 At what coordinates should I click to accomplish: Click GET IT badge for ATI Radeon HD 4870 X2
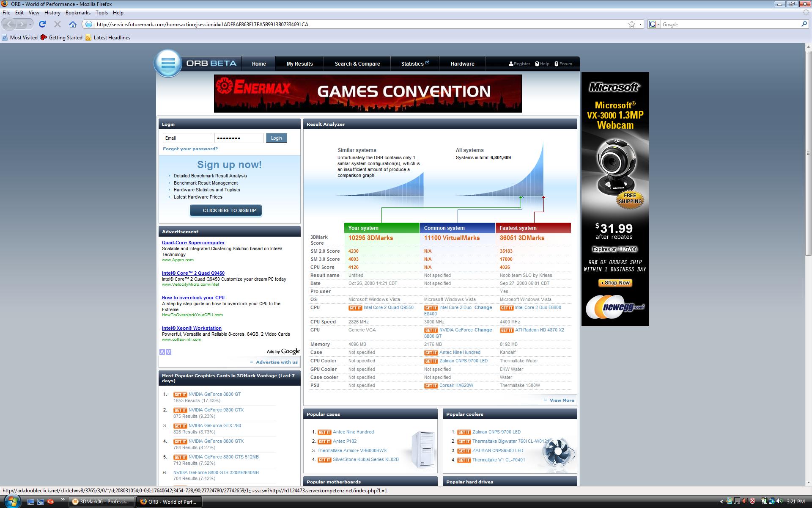click(507, 330)
